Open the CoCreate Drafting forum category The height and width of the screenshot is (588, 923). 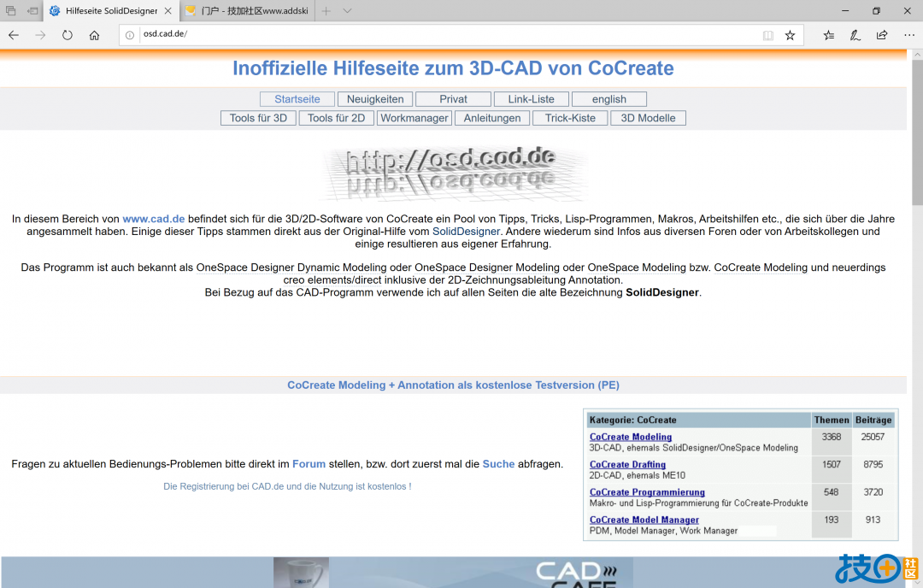click(627, 464)
